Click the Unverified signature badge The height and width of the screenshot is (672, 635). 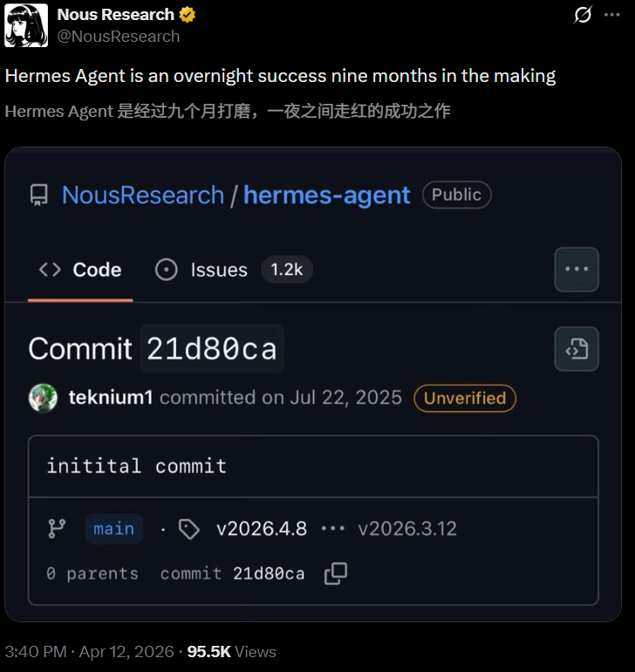coord(465,398)
